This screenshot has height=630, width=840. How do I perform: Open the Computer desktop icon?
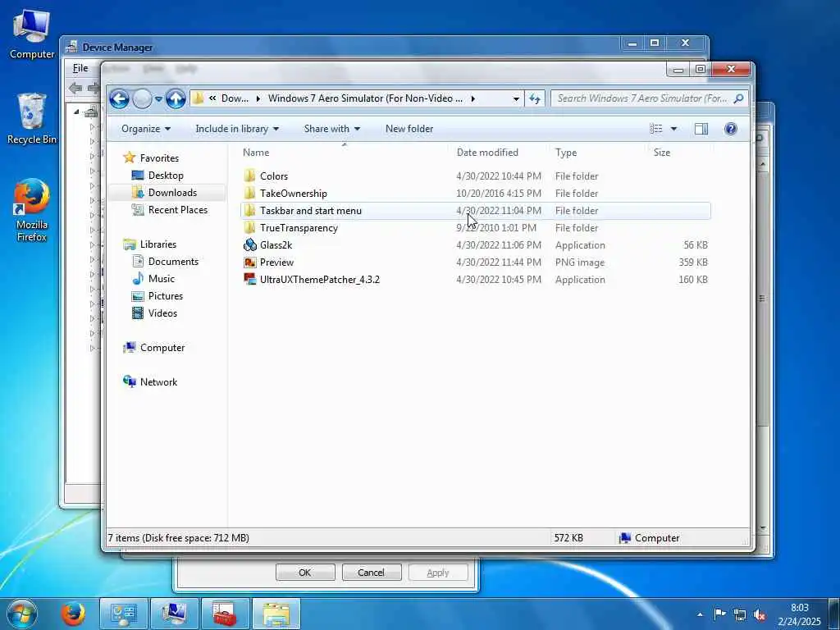coord(32,34)
